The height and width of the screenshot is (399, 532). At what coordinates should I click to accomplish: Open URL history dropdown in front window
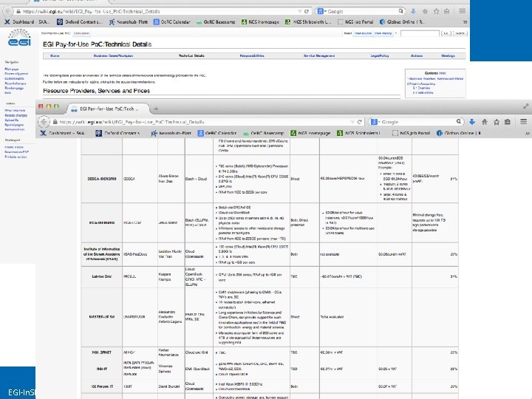point(352,122)
